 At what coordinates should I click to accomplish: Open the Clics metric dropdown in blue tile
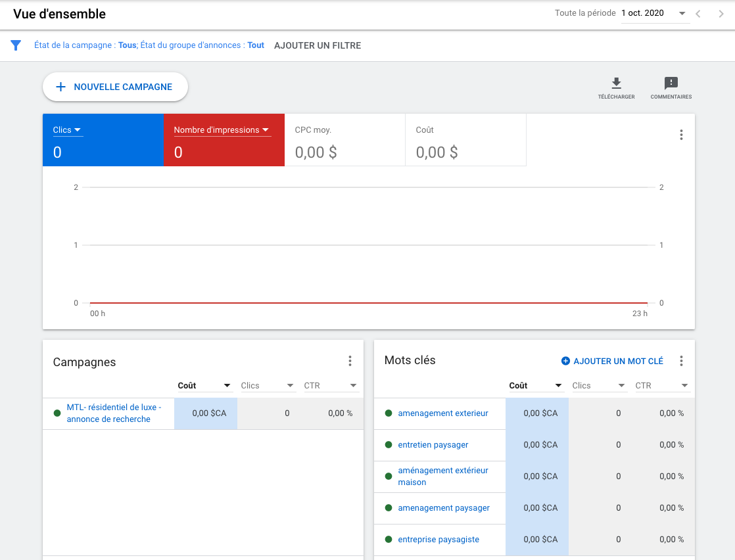click(68, 129)
